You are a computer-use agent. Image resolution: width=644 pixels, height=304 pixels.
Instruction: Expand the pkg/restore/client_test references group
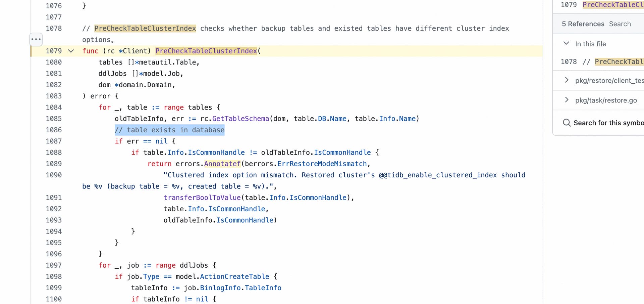[566, 80]
